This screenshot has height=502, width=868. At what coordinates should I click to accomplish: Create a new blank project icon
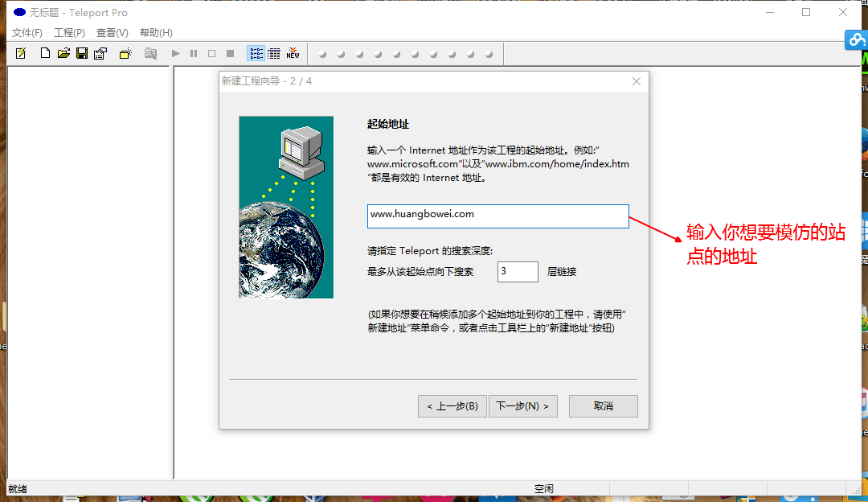(x=45, y=53)
